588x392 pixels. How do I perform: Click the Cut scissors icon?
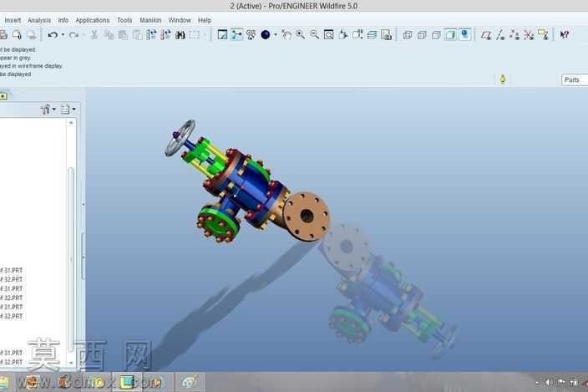click(x=94, y=35)
